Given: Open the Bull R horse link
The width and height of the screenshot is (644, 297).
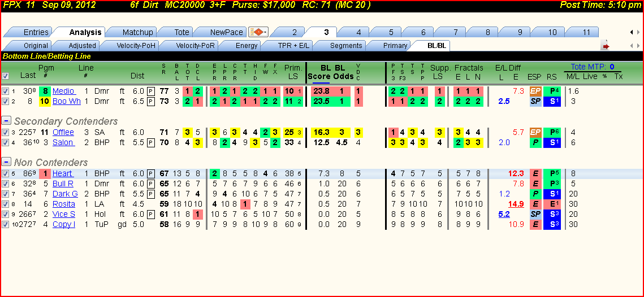Looking at the screenshot, I should click(x=63, y=184).
